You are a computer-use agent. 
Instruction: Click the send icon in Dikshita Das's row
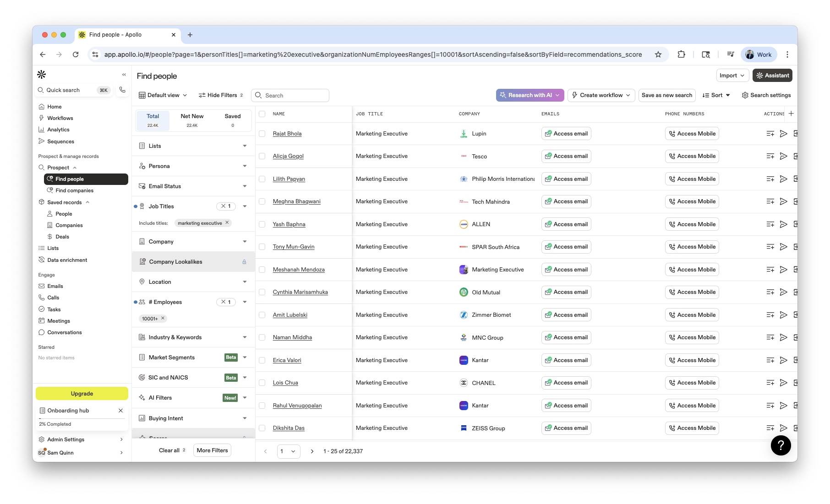784,428
